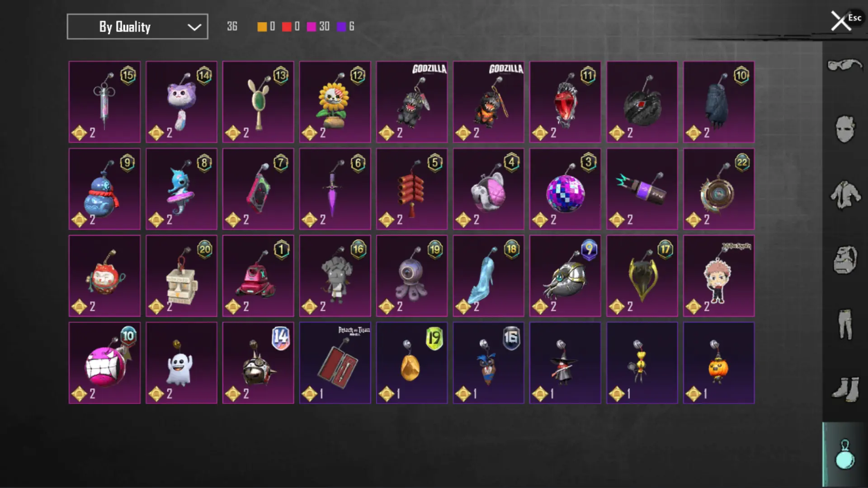This screenshot has height=488, width=868.
Task: Select the sunflower charm numbered 12
Action: (x=335, y=102)
